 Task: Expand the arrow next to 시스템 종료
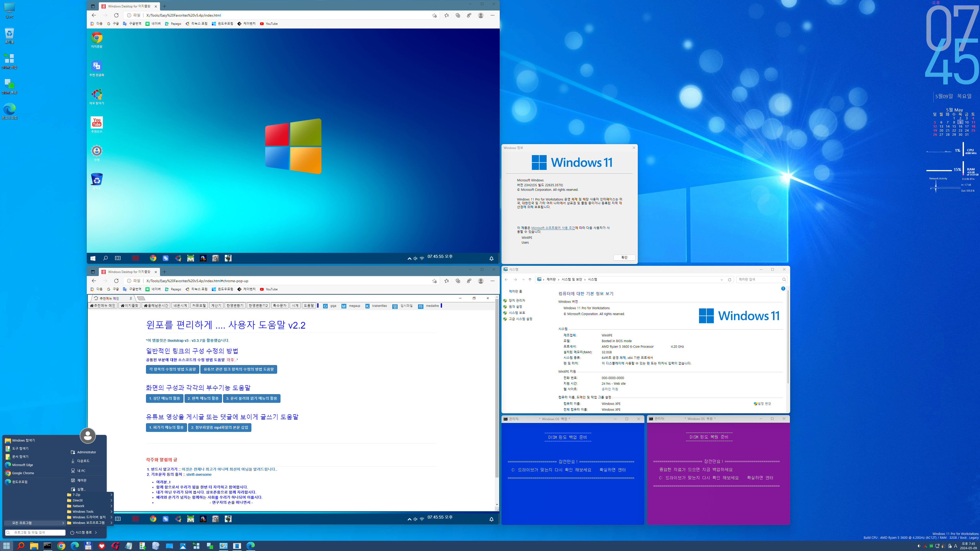pyautogui.click(x=96, y=532)
